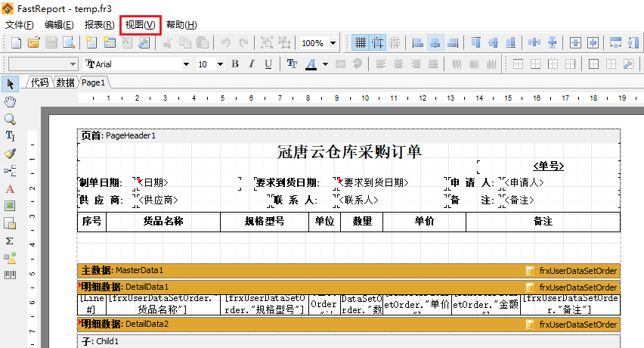Select the PageHeader1 band label

(x=118, y=135)
